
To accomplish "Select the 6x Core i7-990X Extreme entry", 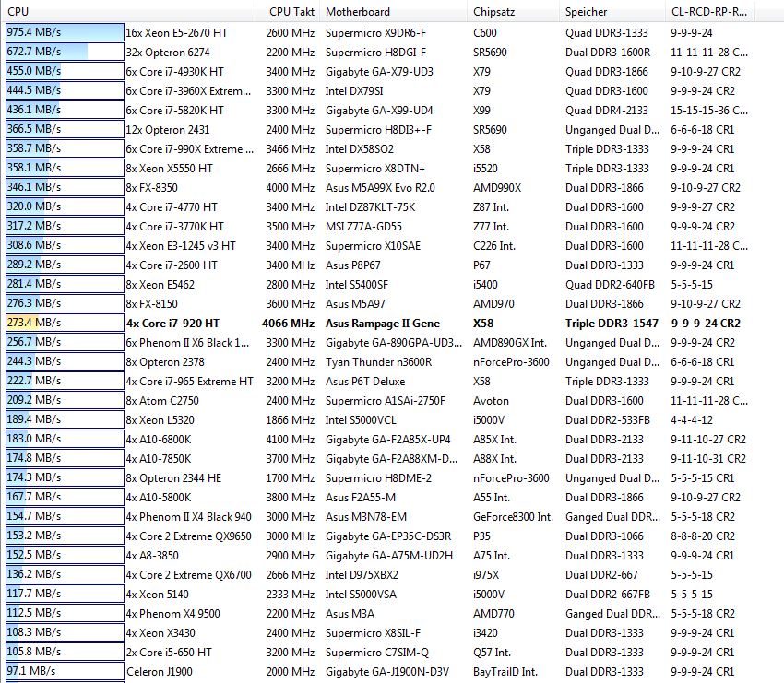I will click(189, 149).
